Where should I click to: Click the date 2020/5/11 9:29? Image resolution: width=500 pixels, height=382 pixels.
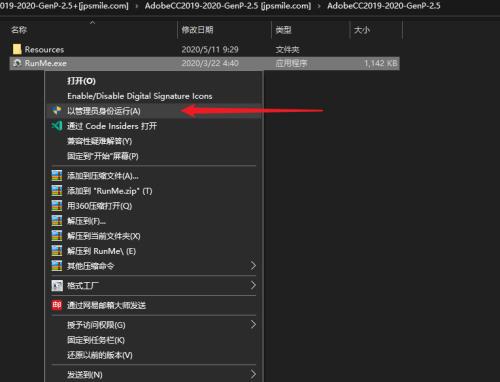coord(210,50)
